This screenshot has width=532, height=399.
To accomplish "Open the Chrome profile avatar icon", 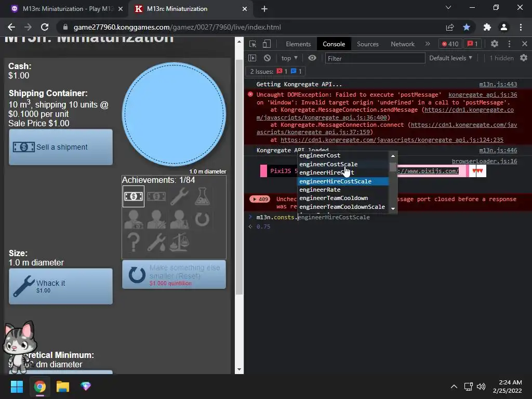I will pyautogui.click(x=504, y=27).
